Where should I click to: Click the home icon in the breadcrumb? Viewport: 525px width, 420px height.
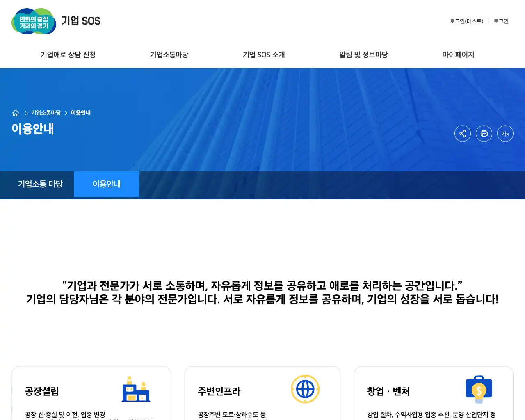(x=16, y=113)
